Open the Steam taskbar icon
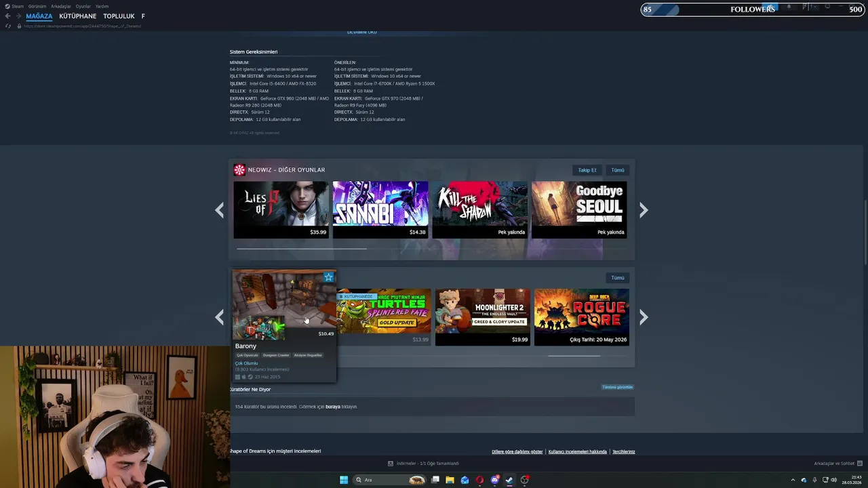Screen dimensions: 868x488 pyautogui.click(x=509, y=480)
